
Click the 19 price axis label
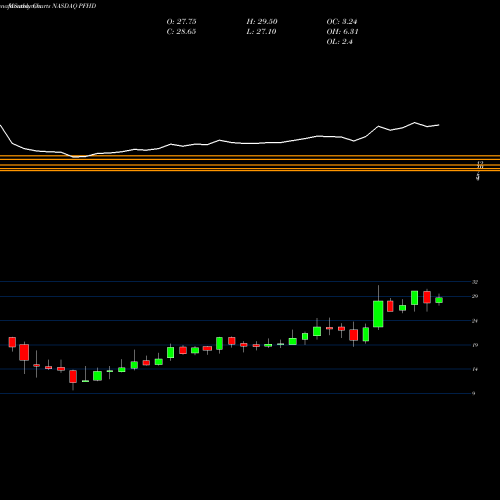tap(475, 345)
